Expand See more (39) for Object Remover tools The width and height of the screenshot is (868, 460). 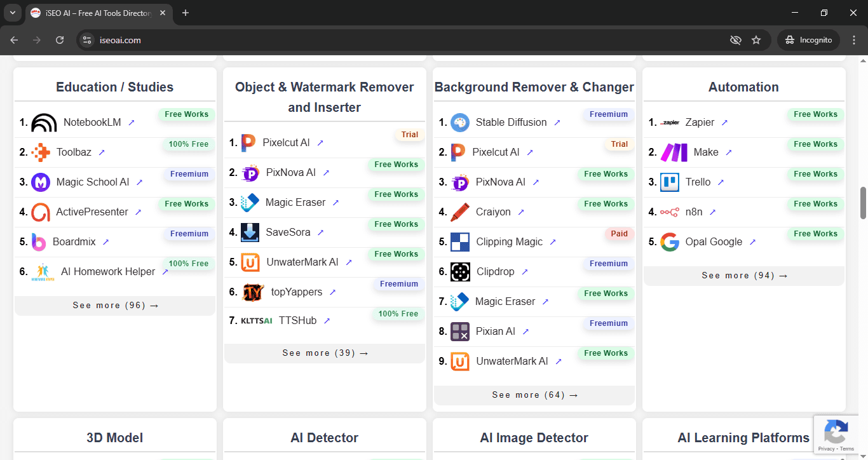tap(324, 353)
